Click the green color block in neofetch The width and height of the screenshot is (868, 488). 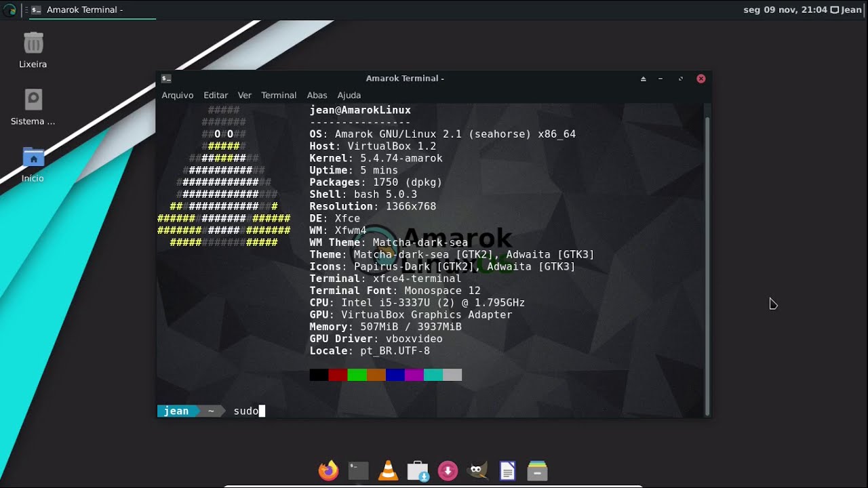[357, 375]
